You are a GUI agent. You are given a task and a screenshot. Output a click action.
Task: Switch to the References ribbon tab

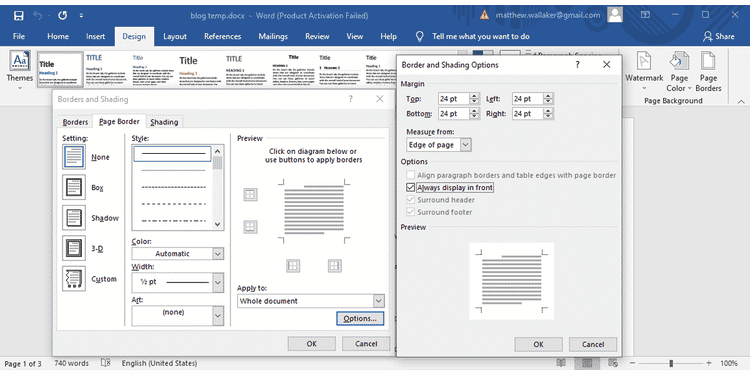point(222,36)
